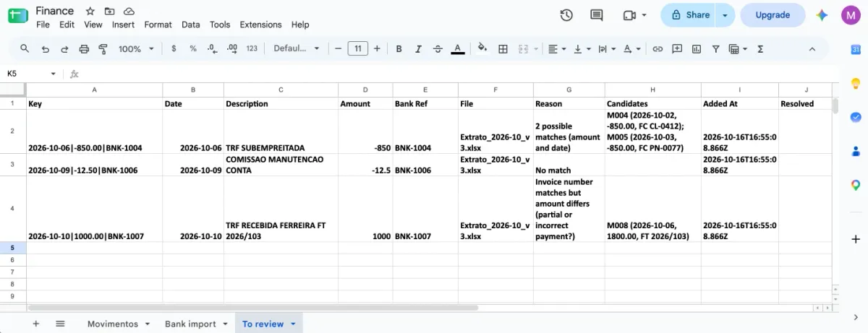Click the font size field
Screen dimensions: 868x333
[x=357, y=48]
